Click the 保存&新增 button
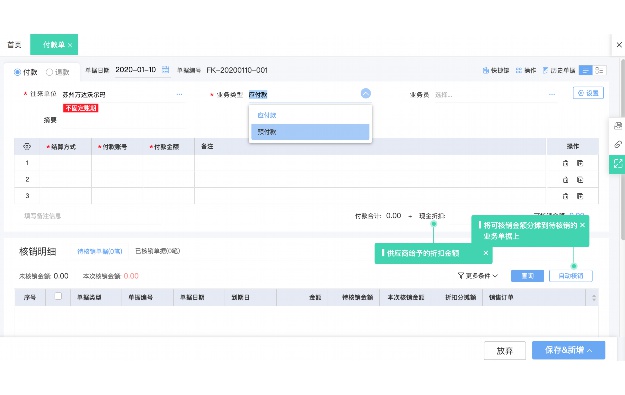This screenshot has width=625, height=395. (x=568, y=350)
